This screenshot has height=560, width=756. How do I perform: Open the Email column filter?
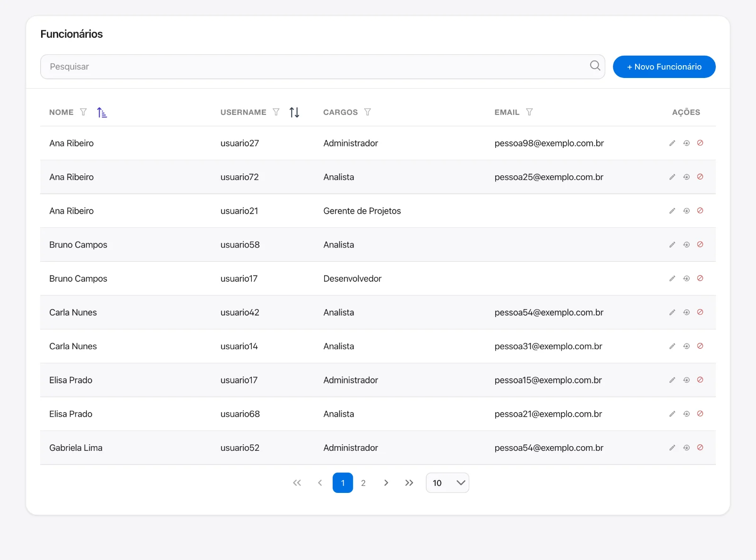click(529, 112)
